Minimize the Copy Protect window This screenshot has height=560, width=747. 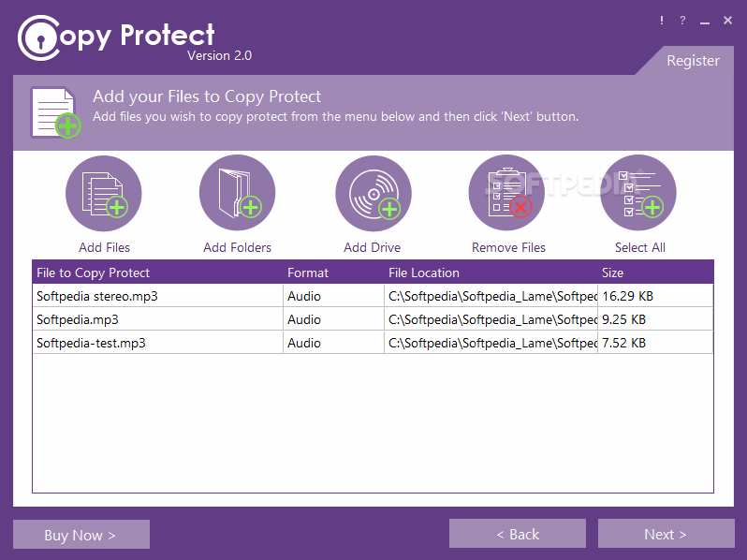pyautogui.click(x=705, y=22)
